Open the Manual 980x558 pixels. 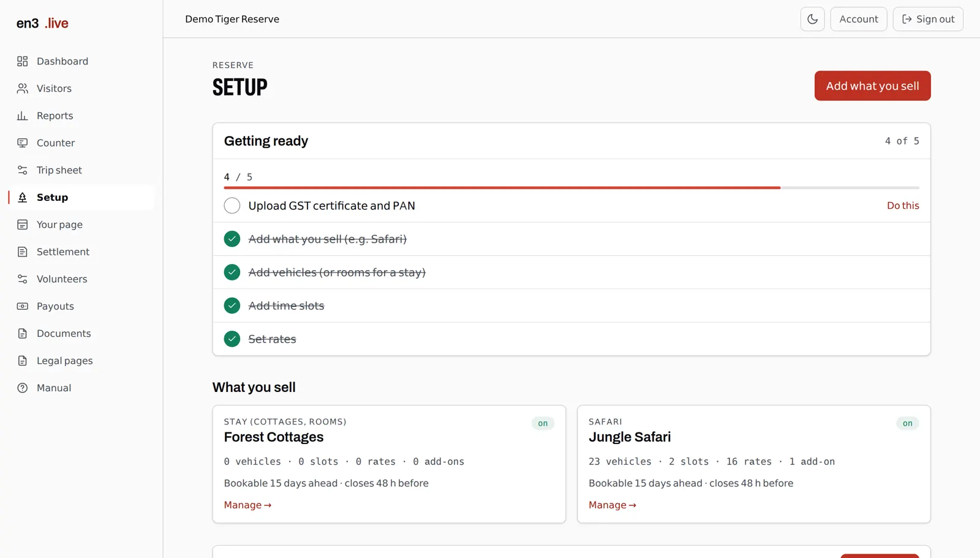point(82,388)
